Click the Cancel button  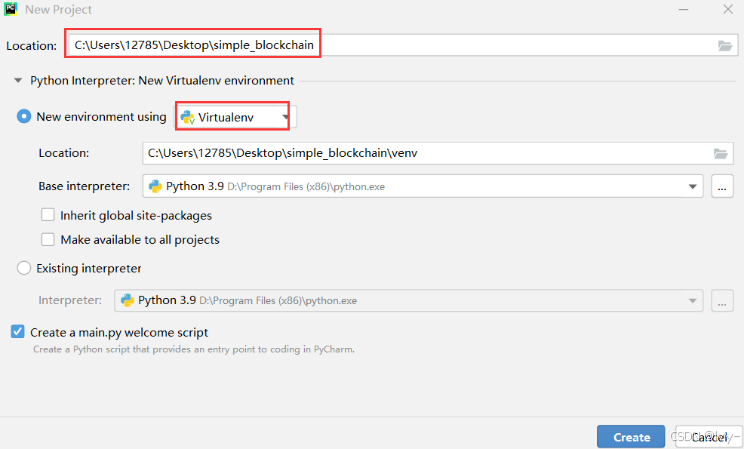(709, 437)
